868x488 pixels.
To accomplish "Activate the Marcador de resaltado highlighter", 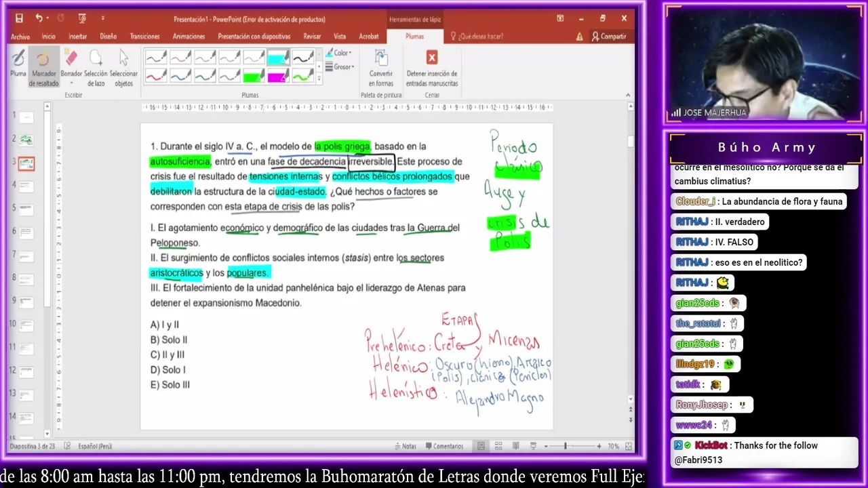I will 44,68.
